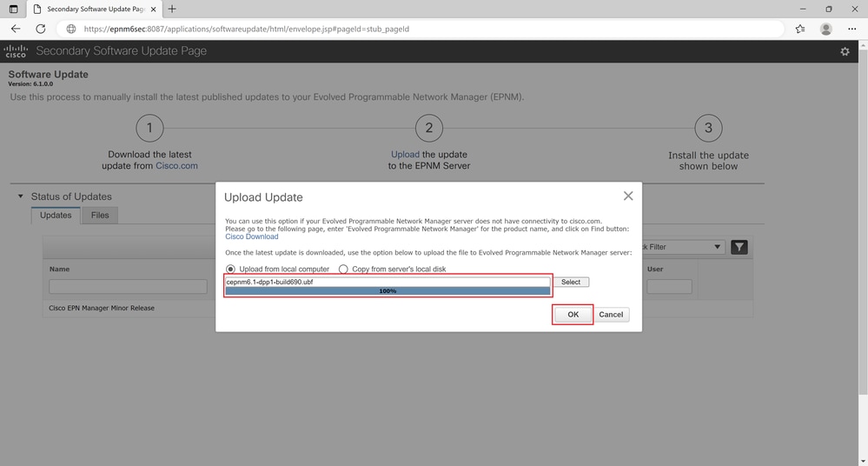Click the vertical page scrollbar
Viewport: 868px width, 466px height.
[x=863, y=222]
